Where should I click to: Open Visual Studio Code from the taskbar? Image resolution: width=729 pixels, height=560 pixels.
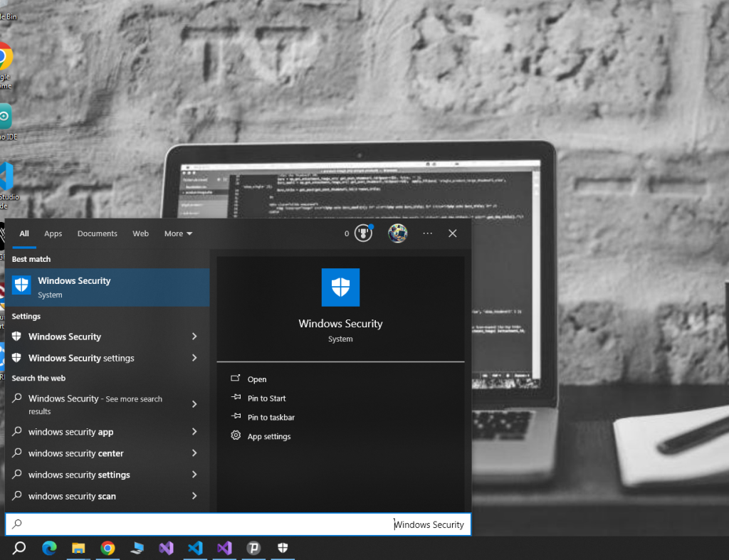pos(195,549)
